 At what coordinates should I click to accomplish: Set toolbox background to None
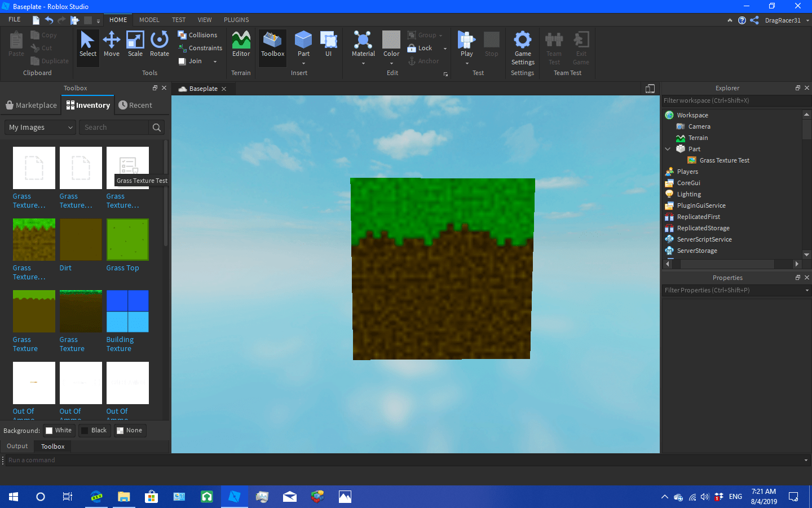coord(129,431)
